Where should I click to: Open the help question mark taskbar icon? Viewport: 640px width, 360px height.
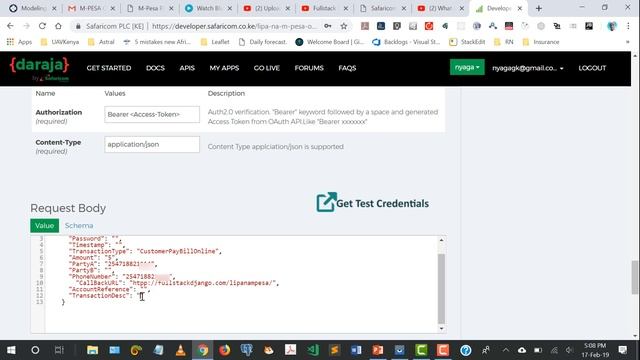click(466, 350)
